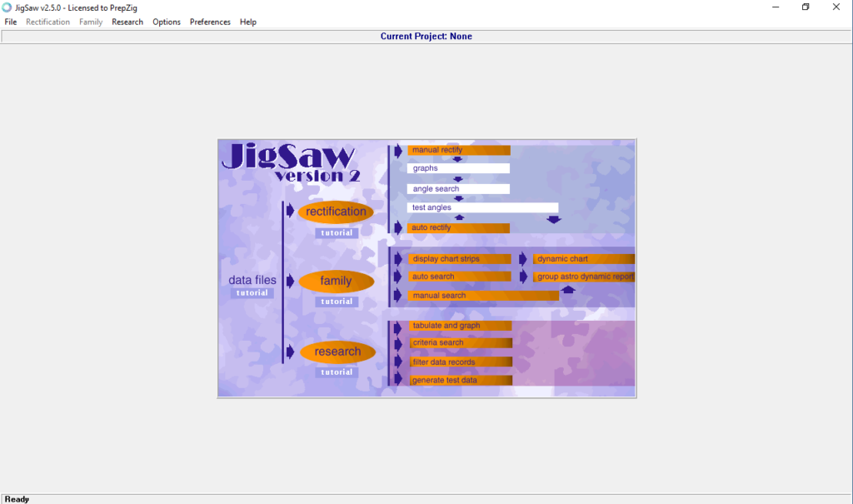Click arrow icon beside group astro dynamic report
This screenshot has width=853, height=504.
coord(523,277)
